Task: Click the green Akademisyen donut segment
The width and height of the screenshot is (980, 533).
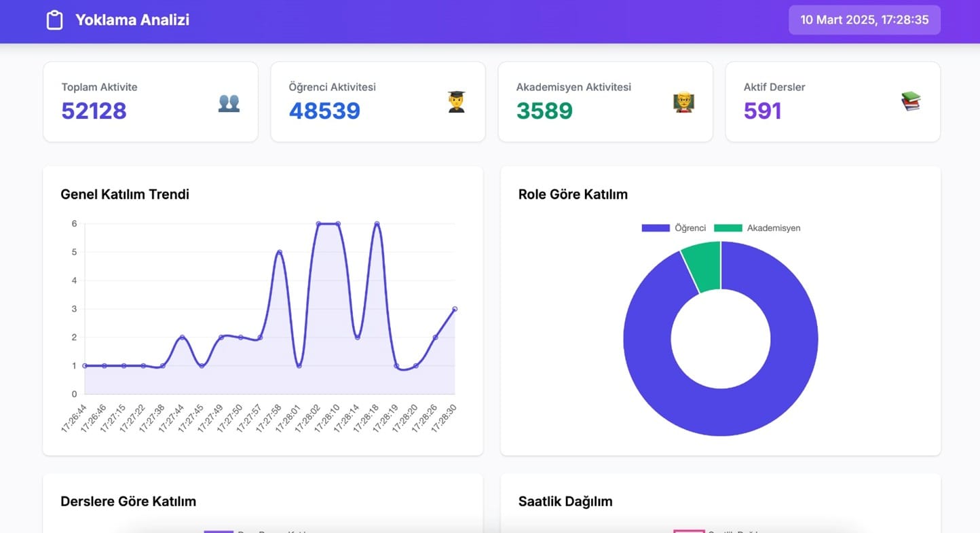Action: 704,267
